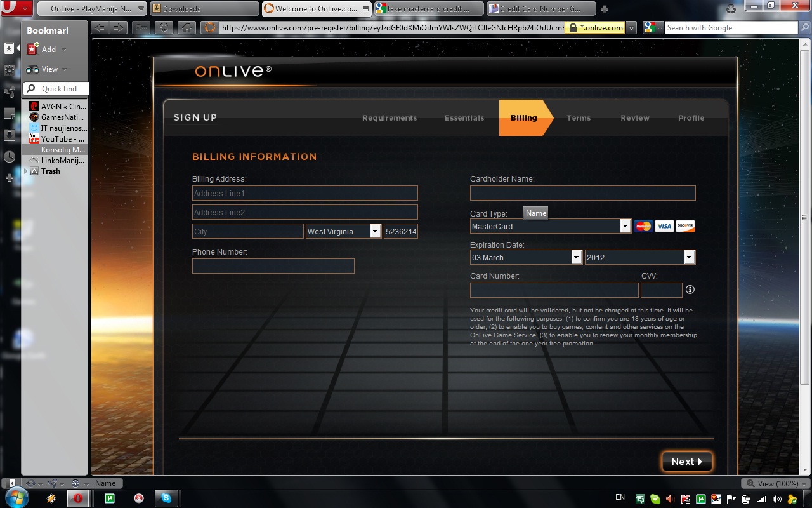Open Skype from the taskbar

coord(166,498)
